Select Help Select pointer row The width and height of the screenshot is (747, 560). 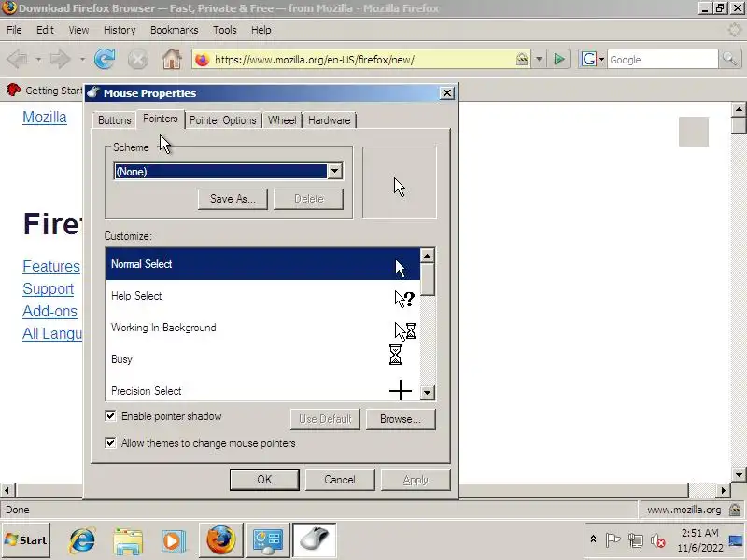(x=262, y=296)
